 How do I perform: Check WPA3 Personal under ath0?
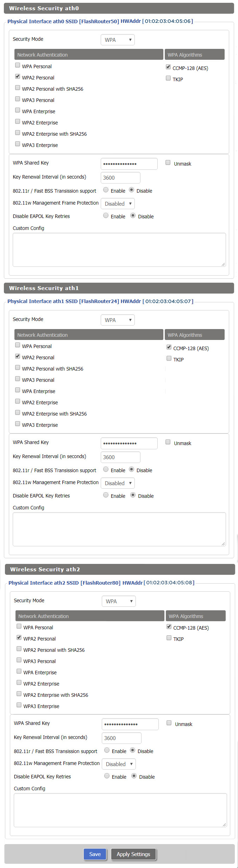point(18,99)
